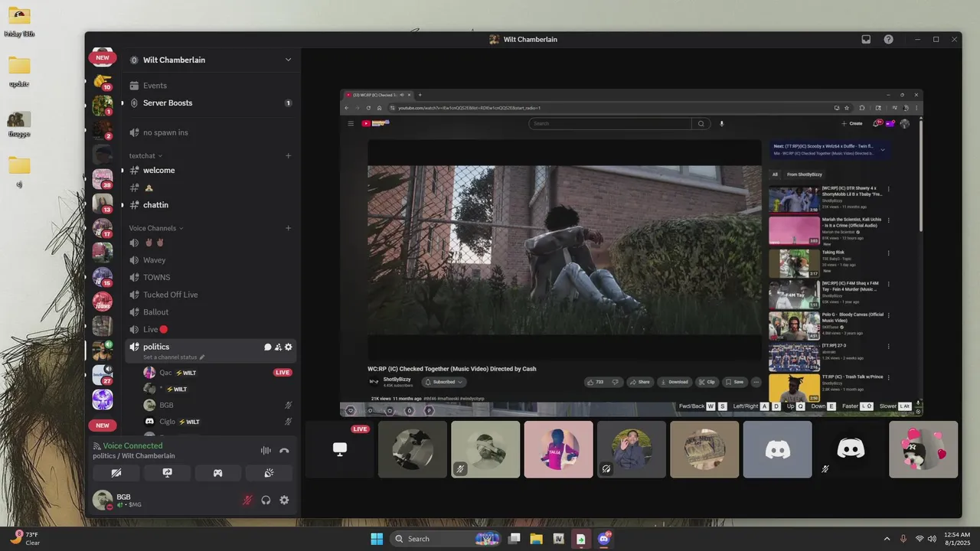
Task: Click the NEW unread pill at sidebar top
Action: click(103, 57)
